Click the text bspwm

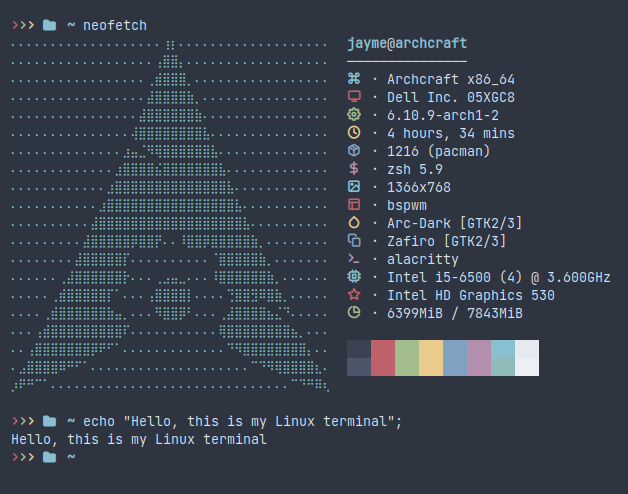click(407, 206)
